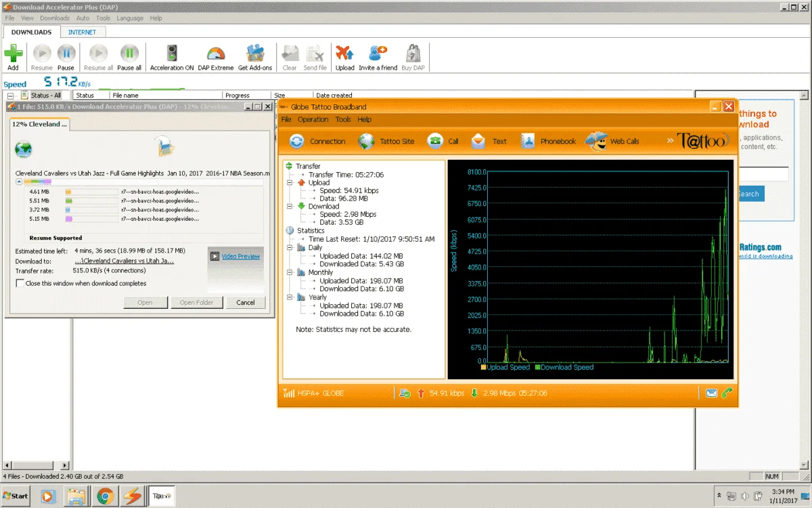
Task: Select Time Last Reset row
Action: 371,239
